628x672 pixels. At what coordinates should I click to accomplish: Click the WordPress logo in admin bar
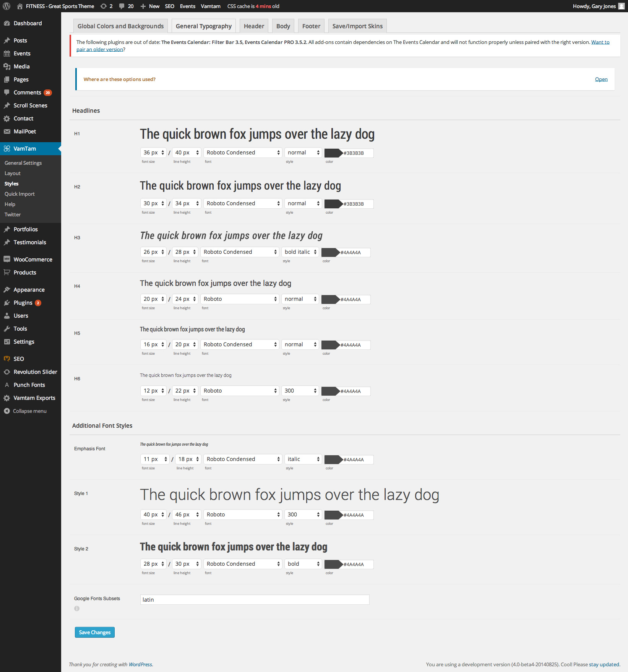click(6, 6)
